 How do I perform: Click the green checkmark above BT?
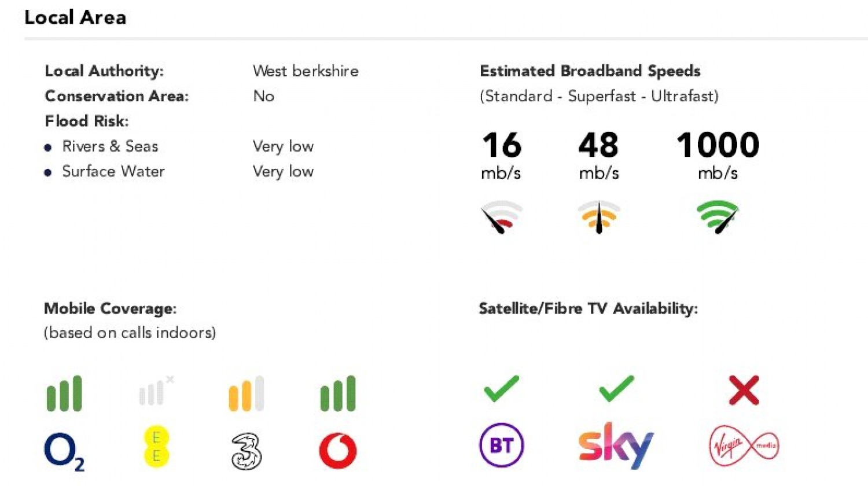click(501, 388)
